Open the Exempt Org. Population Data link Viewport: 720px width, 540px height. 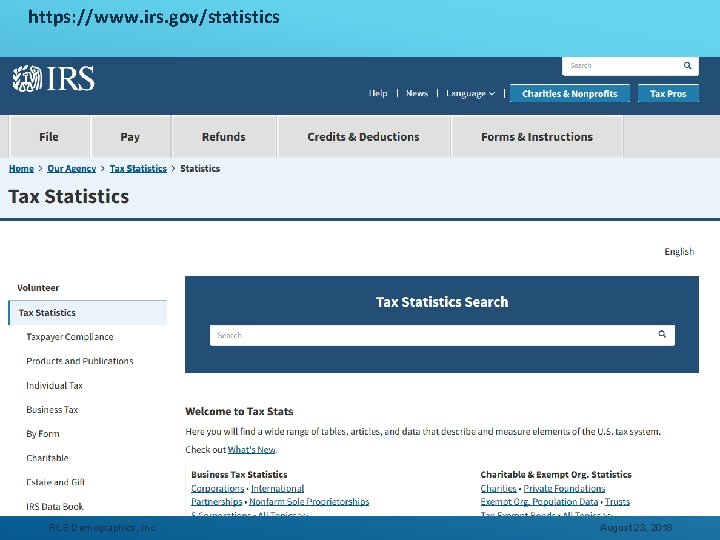tap(540, 501)
